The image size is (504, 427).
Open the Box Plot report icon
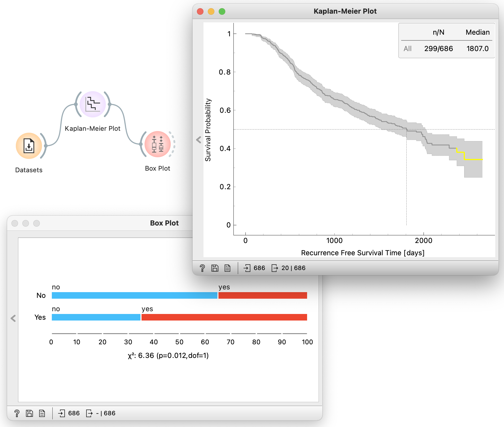[x=42, y=413]
